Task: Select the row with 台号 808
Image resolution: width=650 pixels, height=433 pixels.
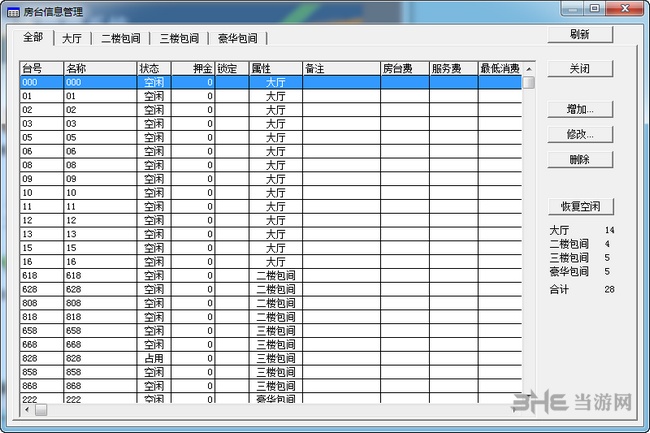Action: coord(271,303)
